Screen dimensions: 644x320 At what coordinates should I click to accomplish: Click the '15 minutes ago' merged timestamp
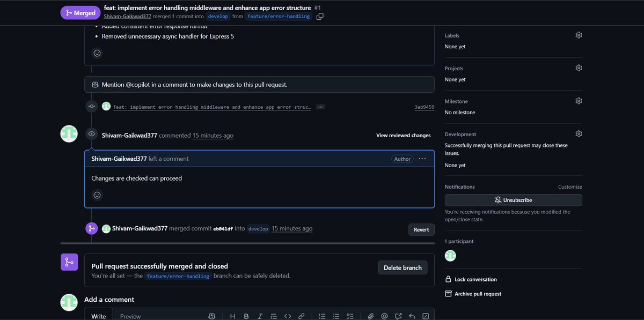coord(292,228)
